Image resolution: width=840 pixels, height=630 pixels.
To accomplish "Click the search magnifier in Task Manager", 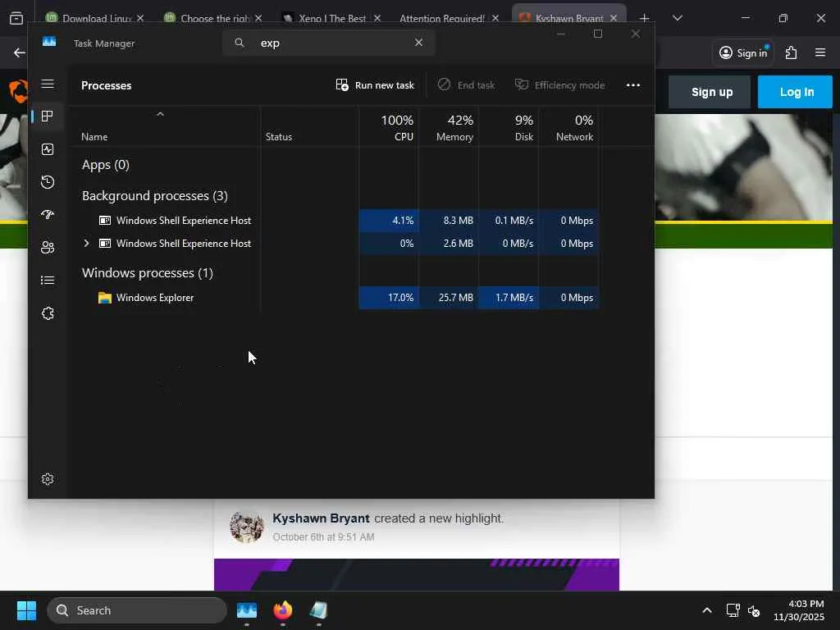I will point(240,43).
